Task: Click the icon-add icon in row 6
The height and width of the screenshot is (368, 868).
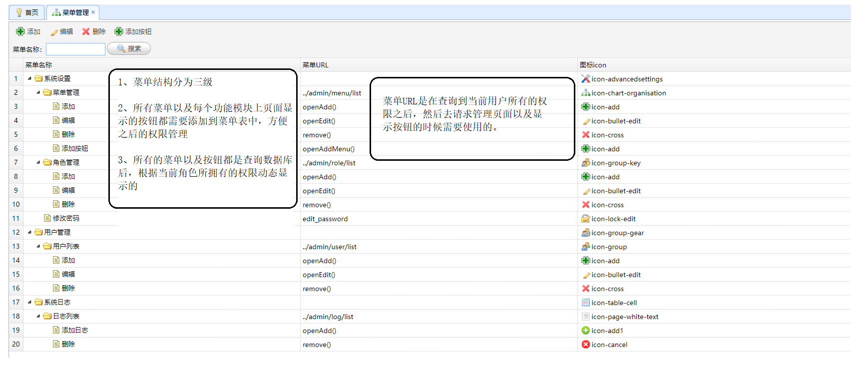Action: coord(586,149)
